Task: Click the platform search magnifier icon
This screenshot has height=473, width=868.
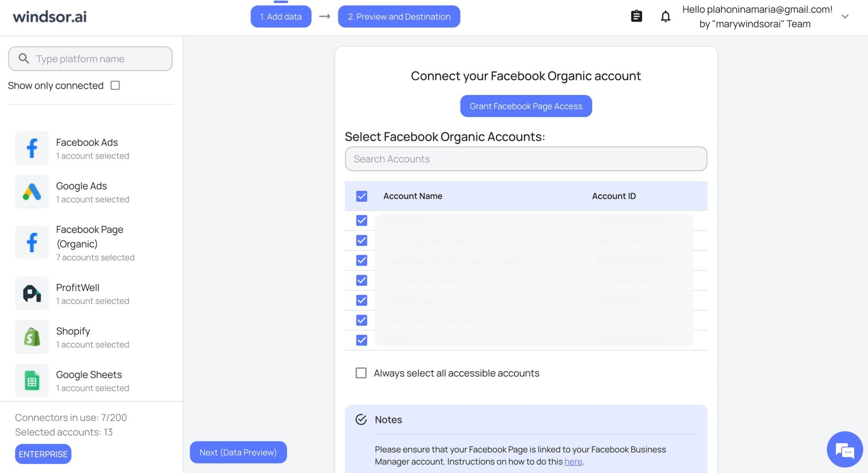Action: coord(24,58)
